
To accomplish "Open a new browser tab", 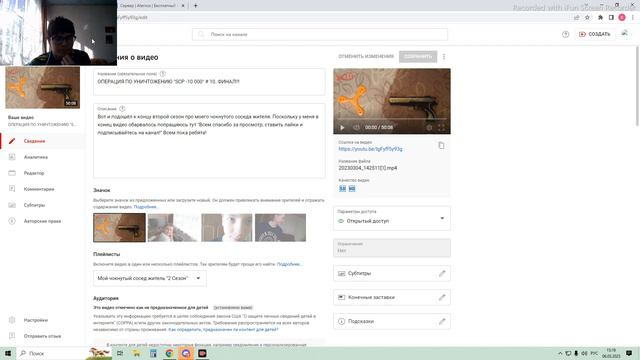I will tap(196, 6).
